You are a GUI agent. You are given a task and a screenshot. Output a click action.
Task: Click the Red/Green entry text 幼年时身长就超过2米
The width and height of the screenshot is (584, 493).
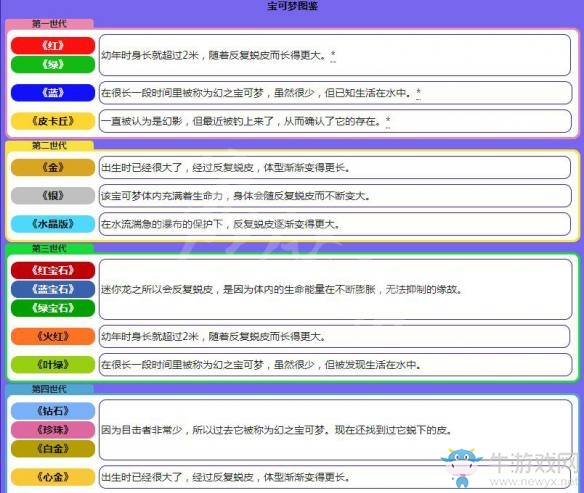point(150,55)
